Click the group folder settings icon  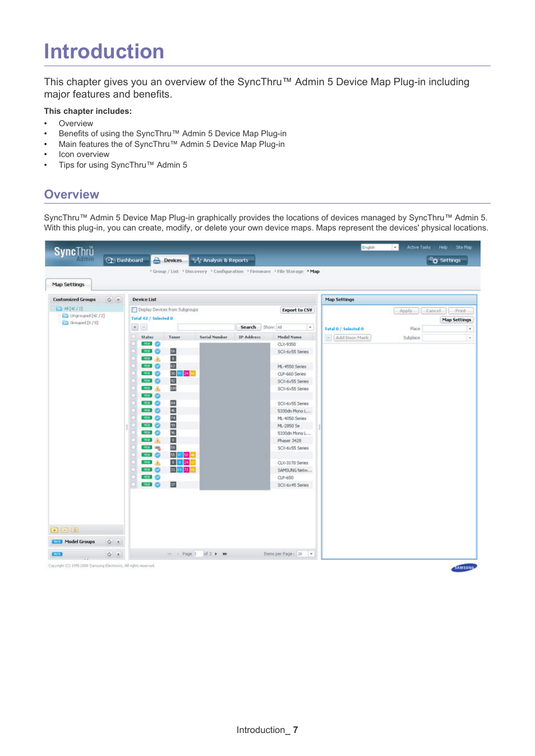(75, 530)
